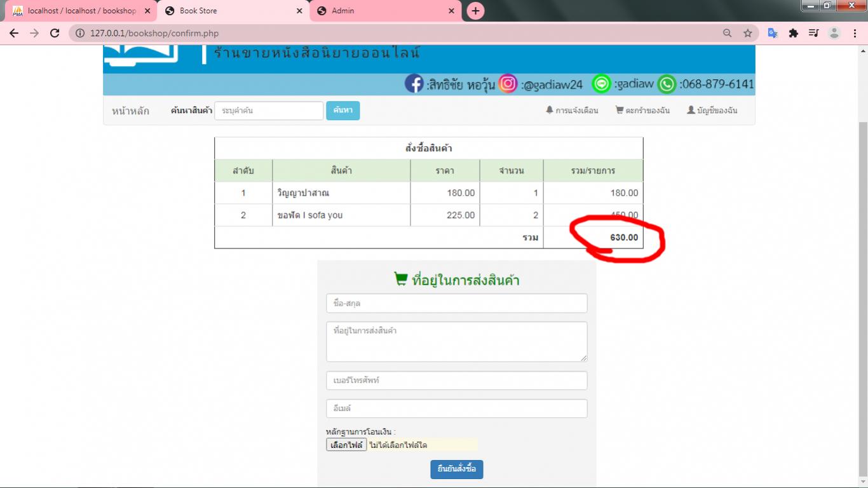Select หน้าหลัก in the navigation menu
868x488 pixels.
pyautogui.click(x=130, y=110)
